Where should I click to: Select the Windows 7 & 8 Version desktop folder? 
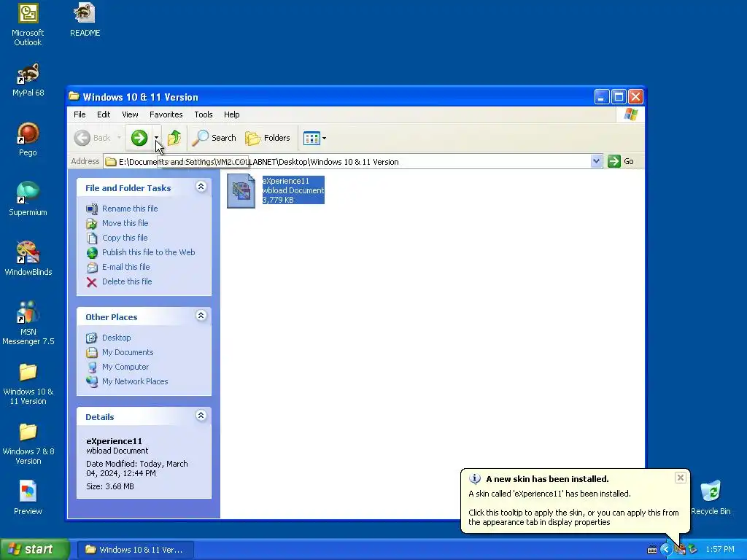pos(28,444)
